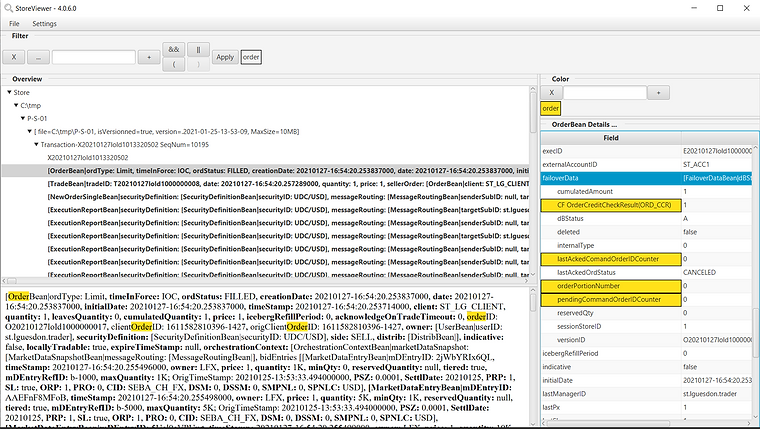The image size is (760, 429).
Task: Click the Field column header
Action: coord(611,138)
